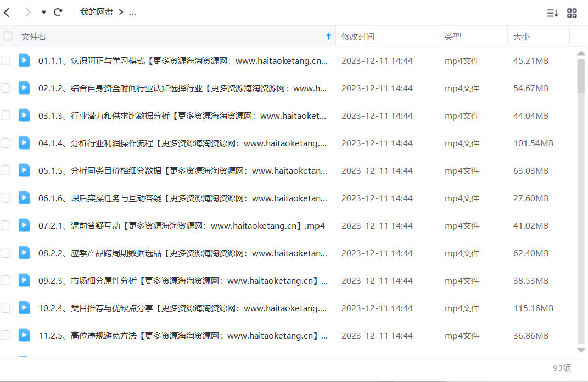Viewport: 588px width, 382px height.
Task: Open file 05.1.5、分析同类目价格细分数据
Action: pos(183,171)
